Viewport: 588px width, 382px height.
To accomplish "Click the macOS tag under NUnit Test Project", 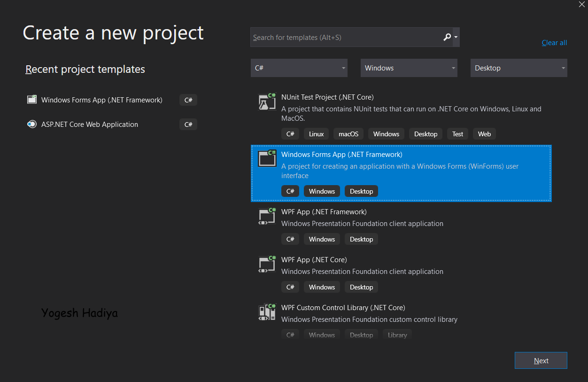I will click(x=348, y=133).
